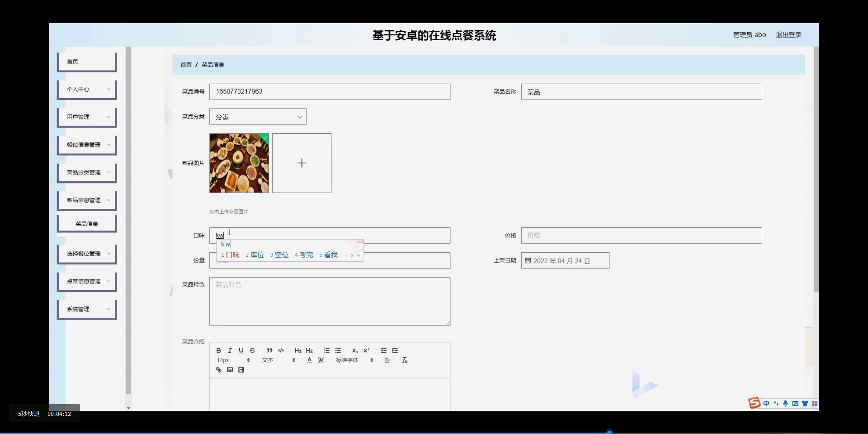The width and height of the screenshot is (868, 434).
Task: Toggle strikethrough formatting in the editor
Action: (x=253, y=350)
